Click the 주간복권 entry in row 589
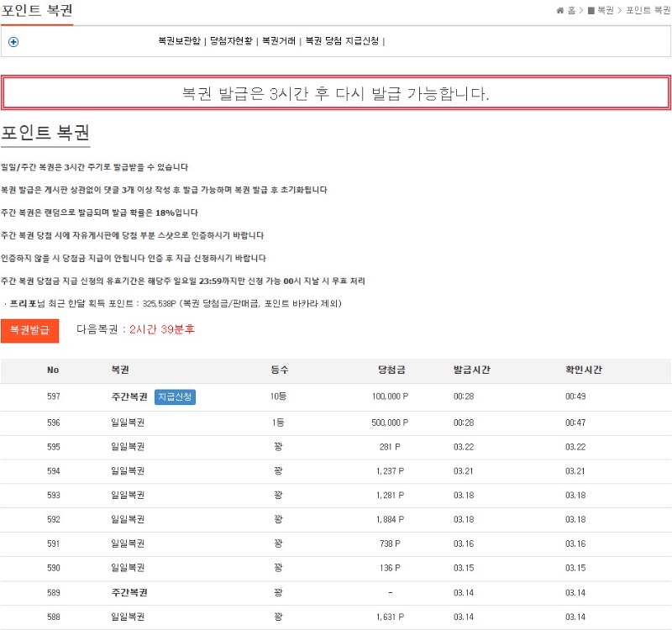 point(129,593)
